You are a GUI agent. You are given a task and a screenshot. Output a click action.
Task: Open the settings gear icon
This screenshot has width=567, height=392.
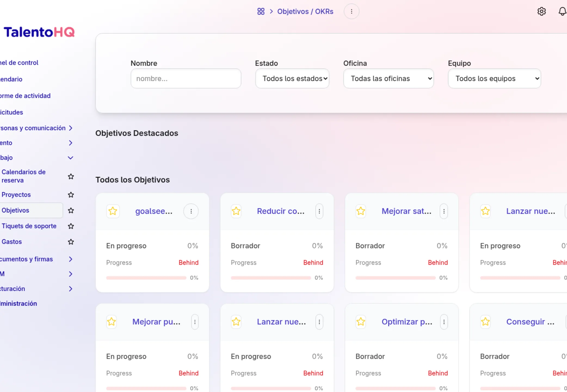[x=541, y=11]
